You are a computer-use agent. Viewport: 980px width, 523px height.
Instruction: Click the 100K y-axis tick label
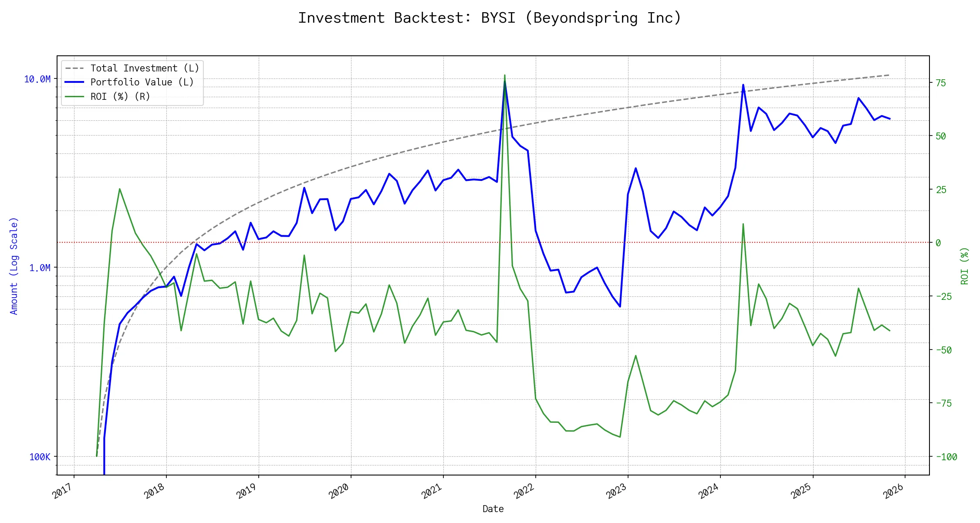coord(40,457)
